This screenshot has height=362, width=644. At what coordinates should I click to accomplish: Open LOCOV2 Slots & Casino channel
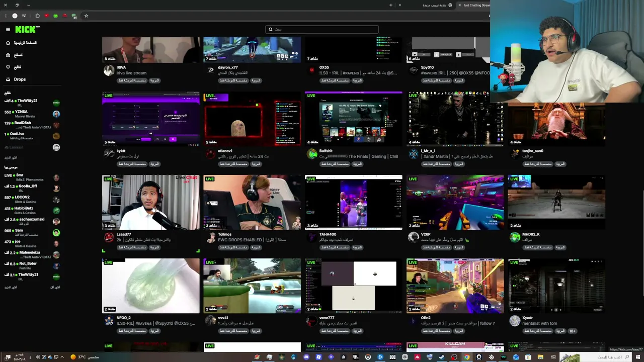click(32, 199)
